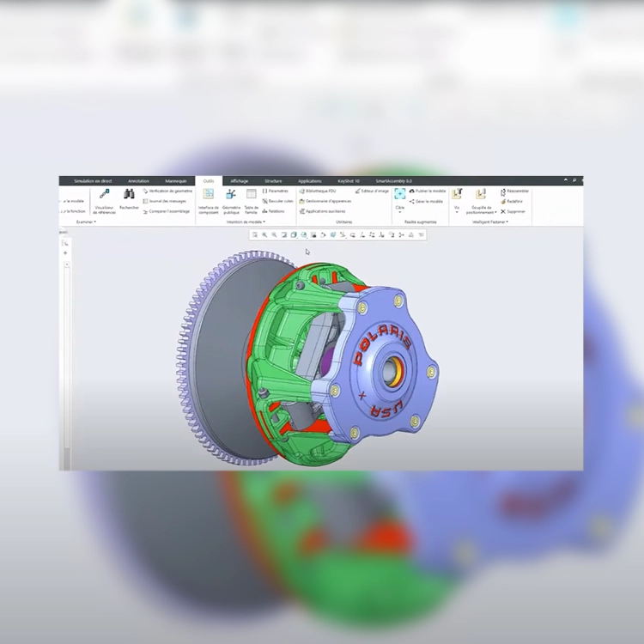The height and width of the screenshot is (644, 644).
Task: Switch to the Affichage tab
Action: 239,180
